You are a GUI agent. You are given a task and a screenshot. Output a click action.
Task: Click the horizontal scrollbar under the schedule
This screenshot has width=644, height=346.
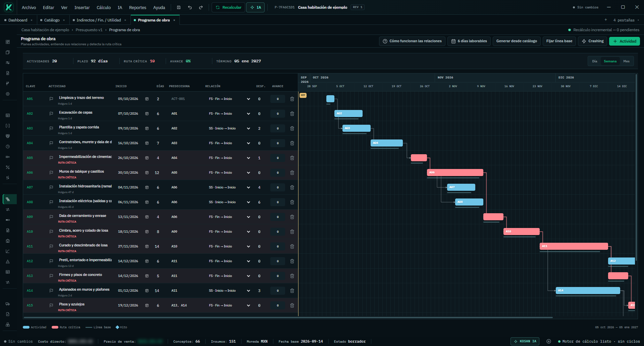(x=288, y=317)
